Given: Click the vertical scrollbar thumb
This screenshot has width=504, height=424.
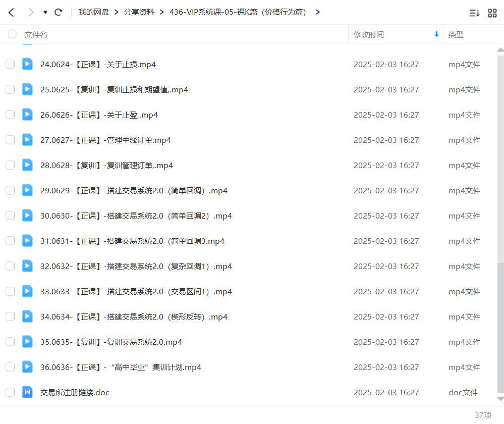Looking at the screenshot, I should [x=500, y=328].
